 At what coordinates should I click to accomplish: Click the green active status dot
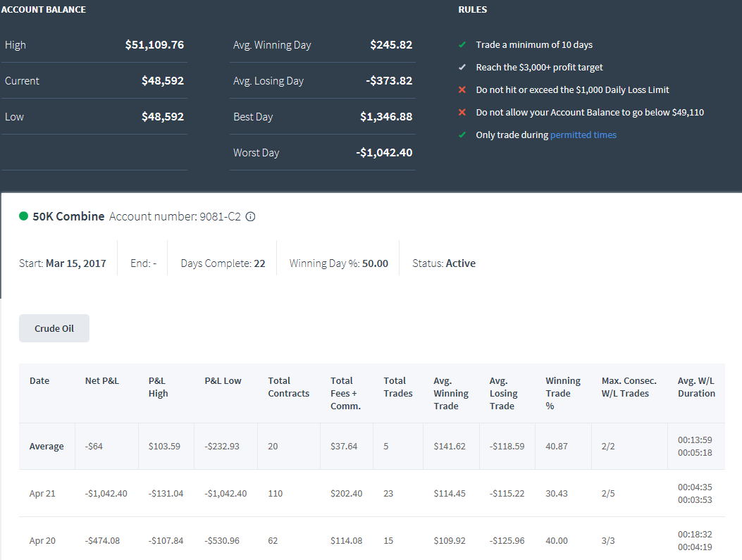(x=24, y=216)
